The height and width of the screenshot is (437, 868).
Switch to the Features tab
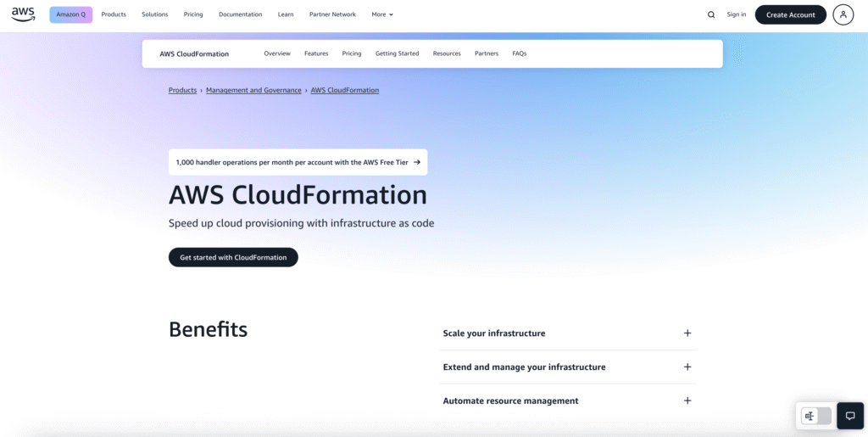tap(316, 53)
